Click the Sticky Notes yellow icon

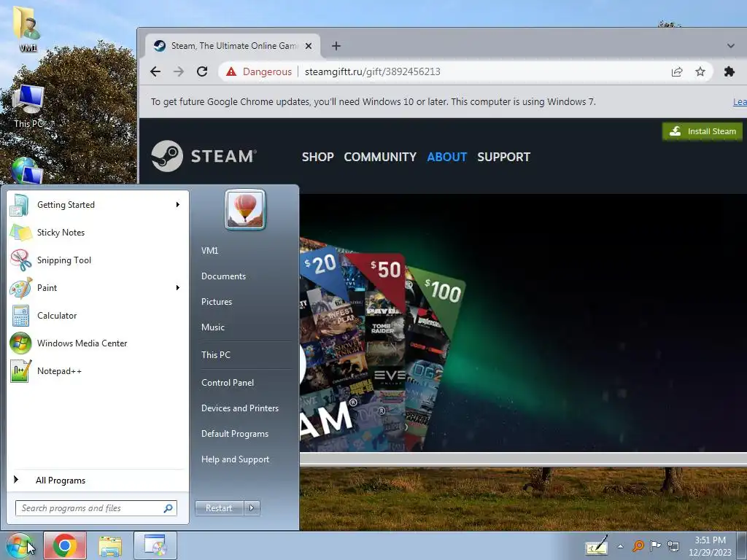[x=20, y=233]
